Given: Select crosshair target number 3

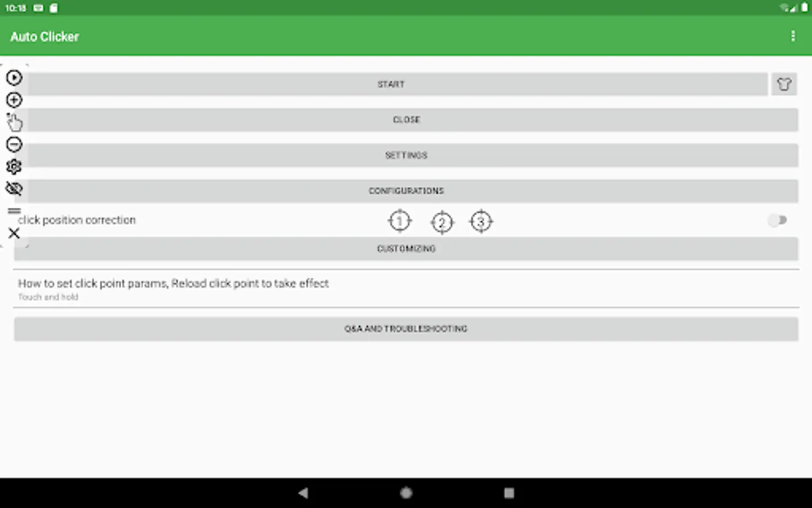Looking at the screenshot, I should pos(481,221).
